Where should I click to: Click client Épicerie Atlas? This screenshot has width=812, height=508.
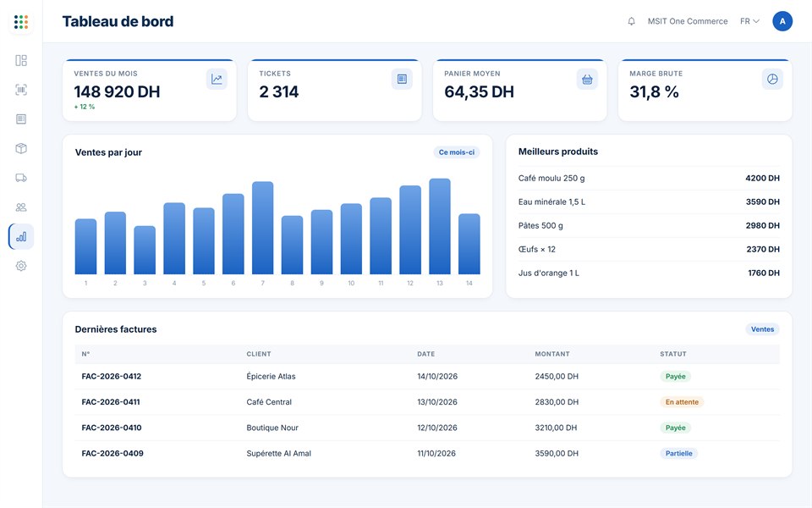point(271,376)
